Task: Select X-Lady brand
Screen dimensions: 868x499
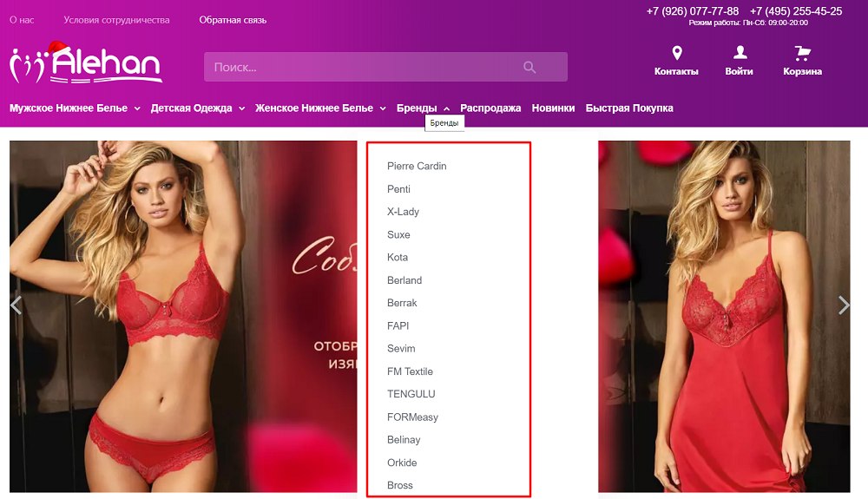Action: [x=403, y=212]
